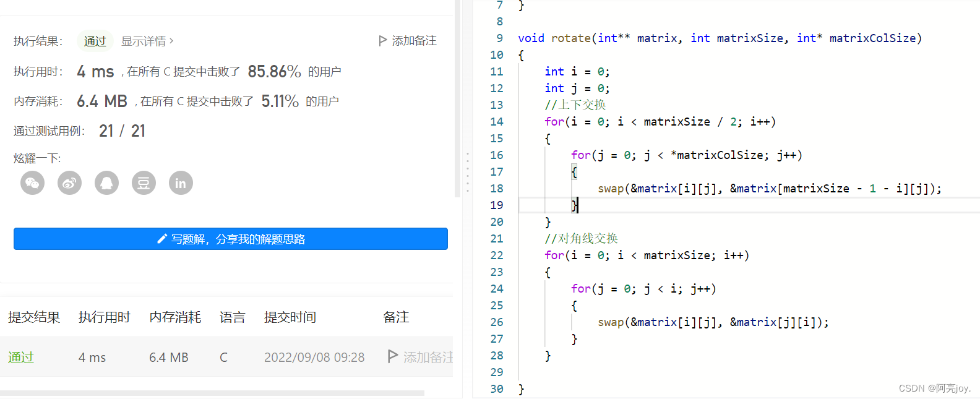Click the vertical panel divider handle

pyautogui.click(x=468, y=173)
